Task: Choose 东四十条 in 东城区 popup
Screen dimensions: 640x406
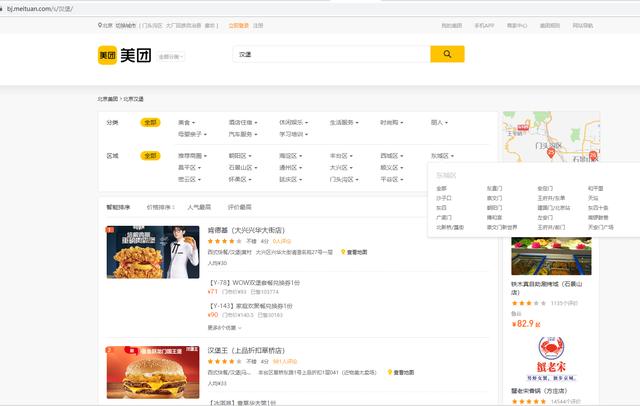Action: click(598, 208)
